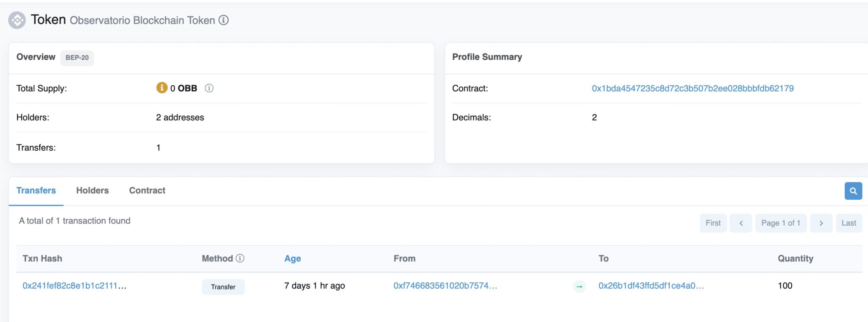Open transaction hash 0x241fef82c8e1b1c2111...
Viewport: 868px width, 322px height.
tap(74, 286)
